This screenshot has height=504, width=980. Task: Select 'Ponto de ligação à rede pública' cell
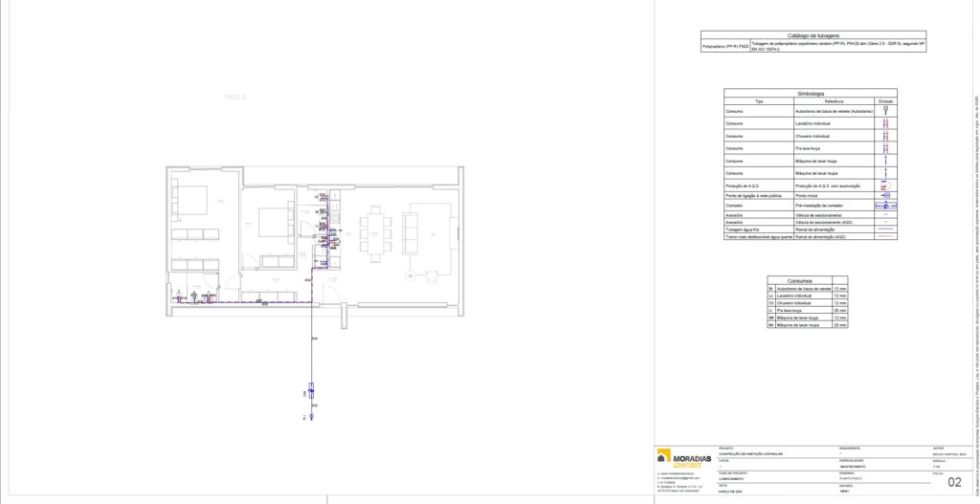click(x=759, y=195)
